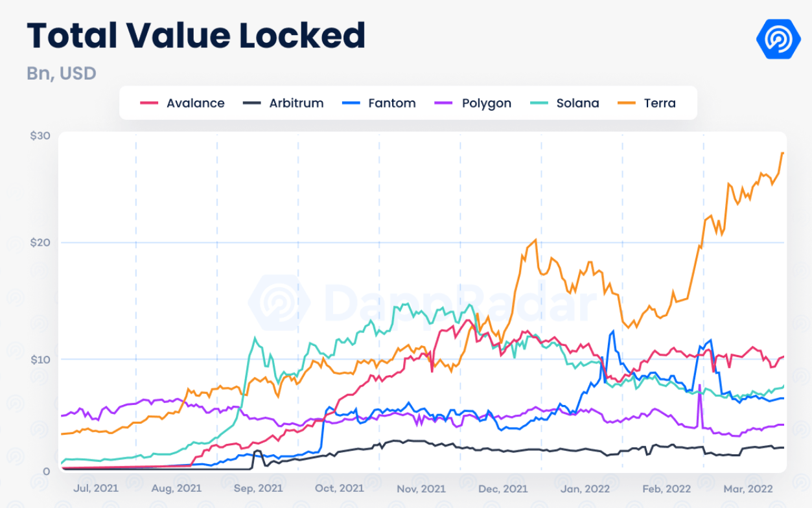Hide the Polygon series via legend
The width and height of the screenshot is (812, 508).
[473, 103]
